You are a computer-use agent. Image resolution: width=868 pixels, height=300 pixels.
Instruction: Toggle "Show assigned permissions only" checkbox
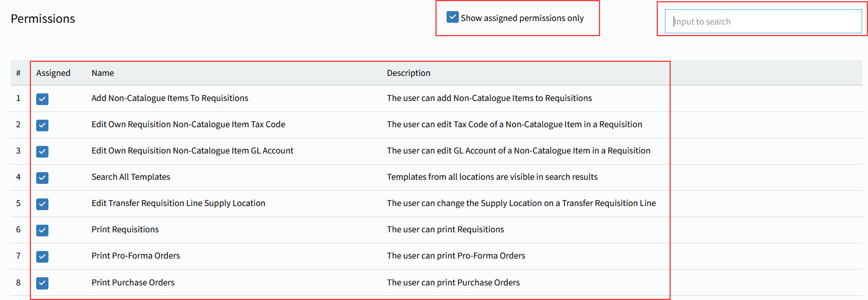coord(452,18)
